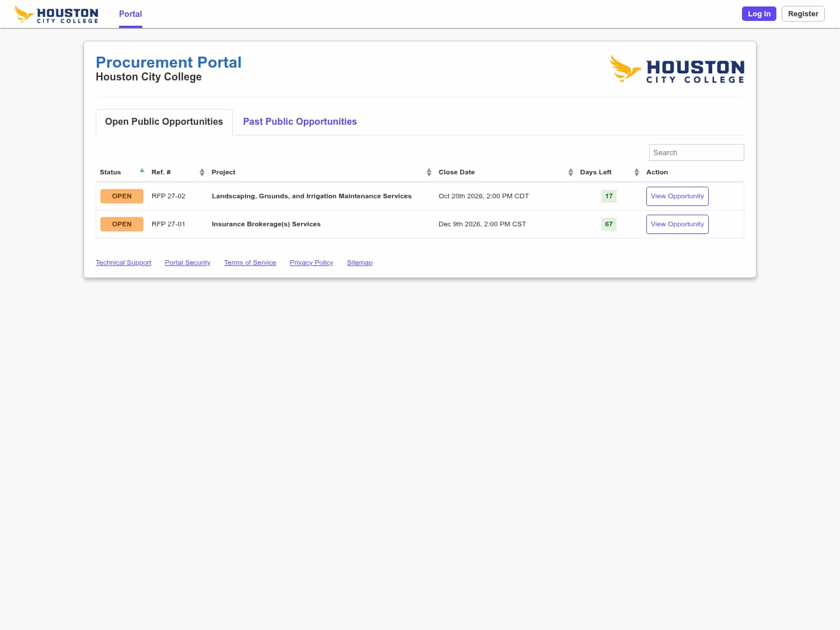Click close date Oct 20th 2026

pyautogui.click(x=484, y=196)
